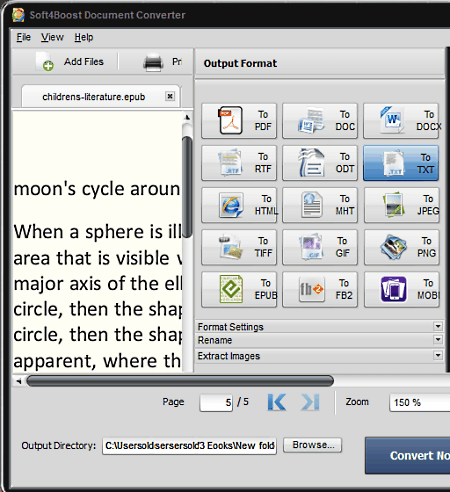The width and height of the screenshot is (450, 492).
Task: Close the childrens-literature.epub tab
Action: point(170,96)
